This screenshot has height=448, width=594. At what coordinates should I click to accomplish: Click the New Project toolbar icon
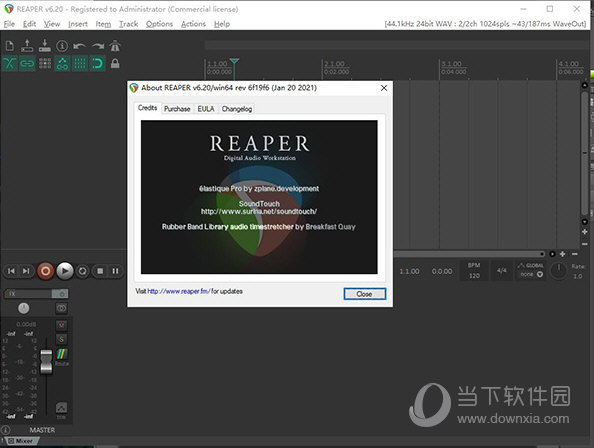click(10, 46)
